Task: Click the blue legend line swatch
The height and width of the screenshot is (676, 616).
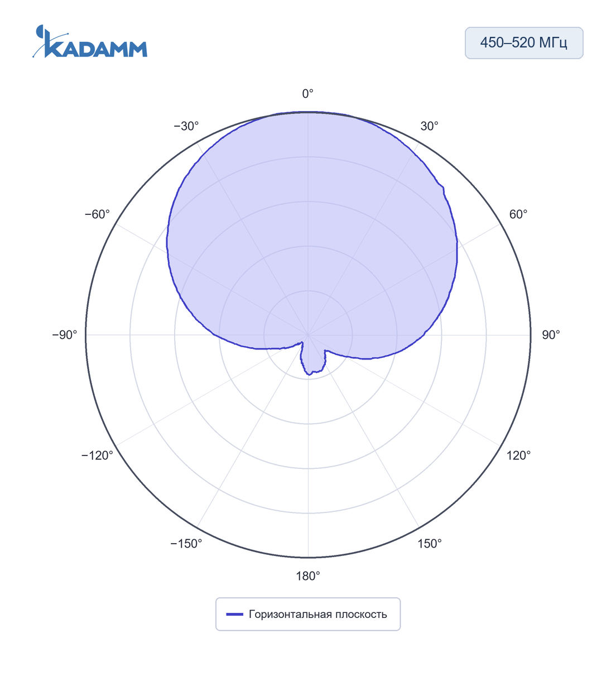Action: [235, 615]
